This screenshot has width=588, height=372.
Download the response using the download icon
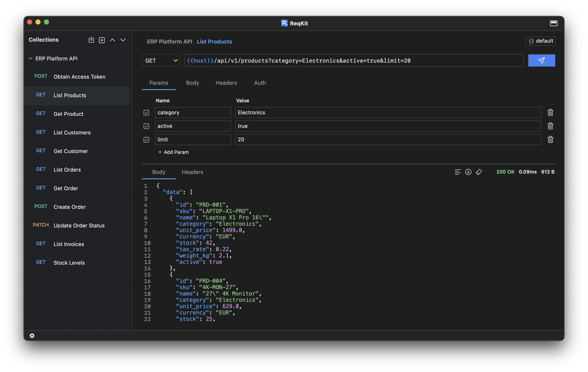468,172
